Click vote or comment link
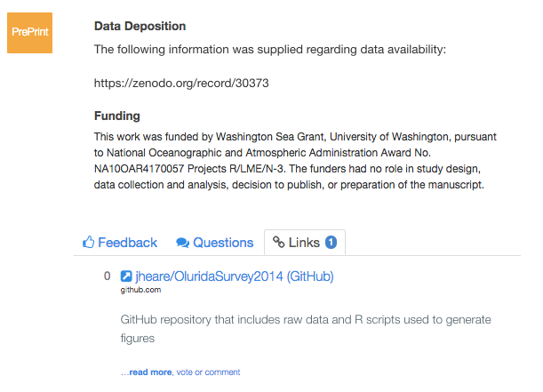The height and width of the screenshot is (392, 543). click(208, 372)
